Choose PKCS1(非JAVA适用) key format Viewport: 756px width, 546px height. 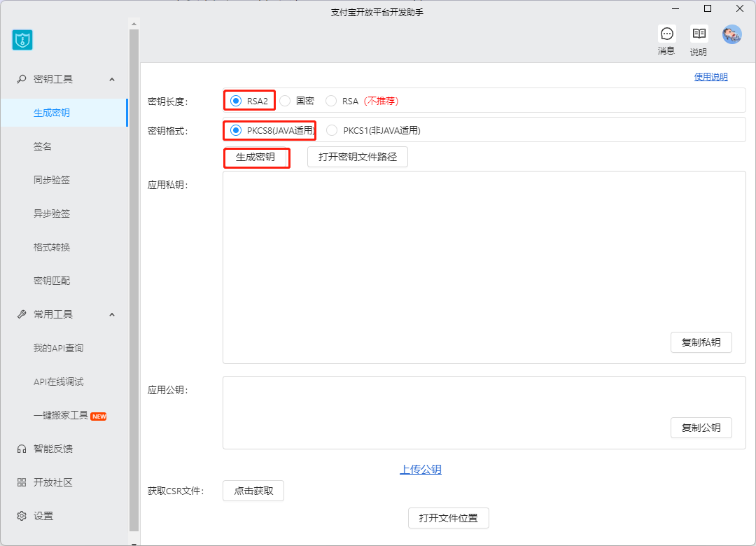tap(332, 130)
